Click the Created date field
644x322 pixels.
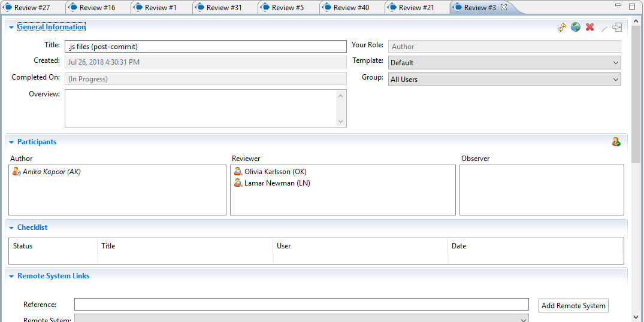coord(205,62)
